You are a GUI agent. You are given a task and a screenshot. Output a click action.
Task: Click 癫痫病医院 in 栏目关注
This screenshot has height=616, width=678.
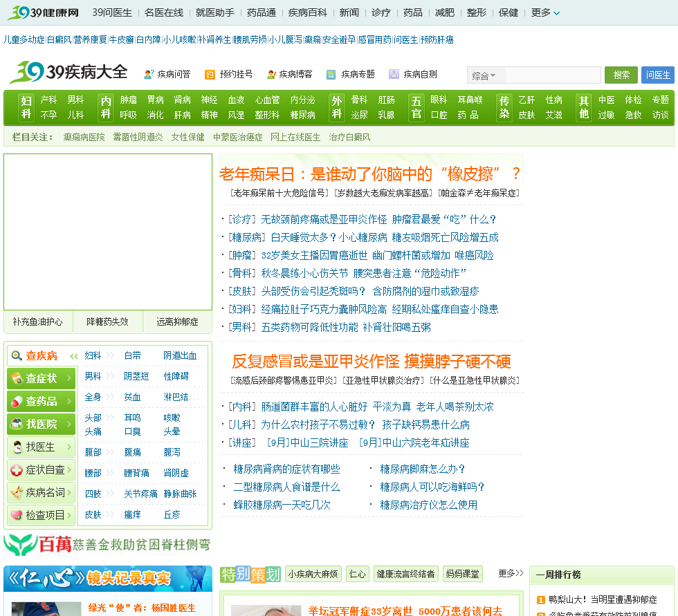(x=84, y=138)
